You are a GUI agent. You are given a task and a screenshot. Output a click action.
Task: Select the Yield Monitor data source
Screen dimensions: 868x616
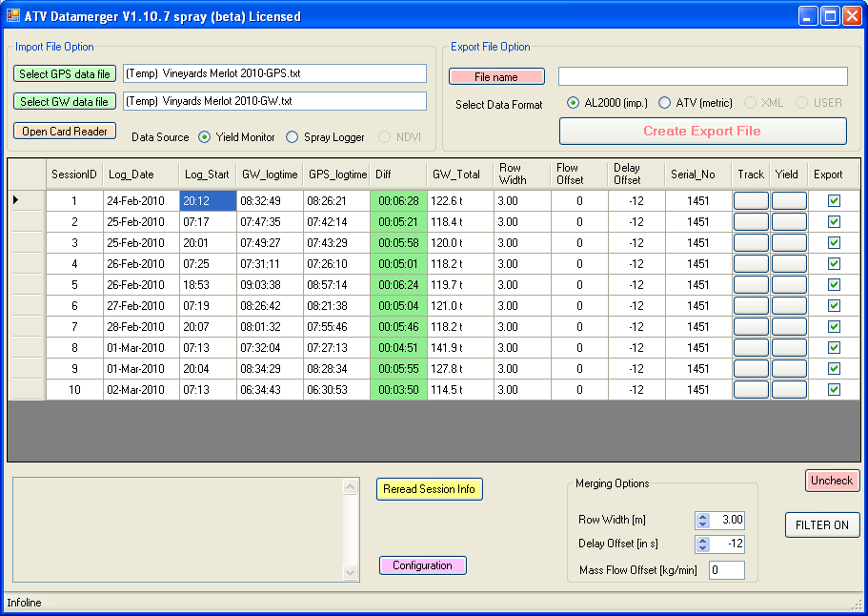(205, 137)
